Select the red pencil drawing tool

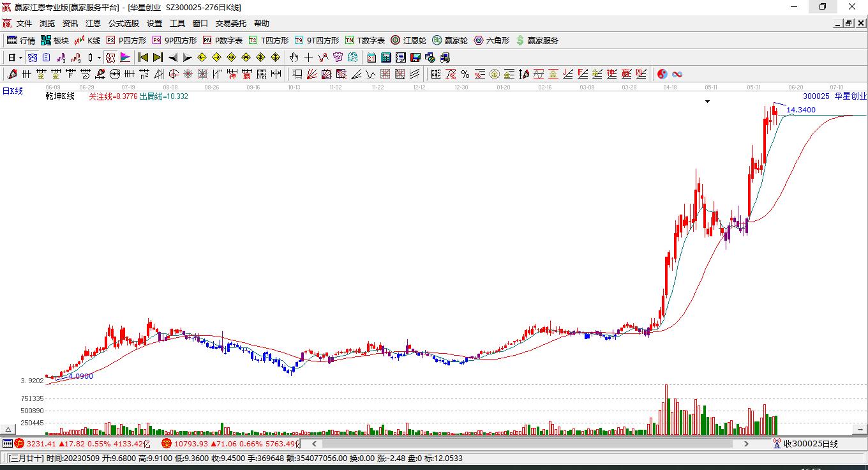pos(12,74)
